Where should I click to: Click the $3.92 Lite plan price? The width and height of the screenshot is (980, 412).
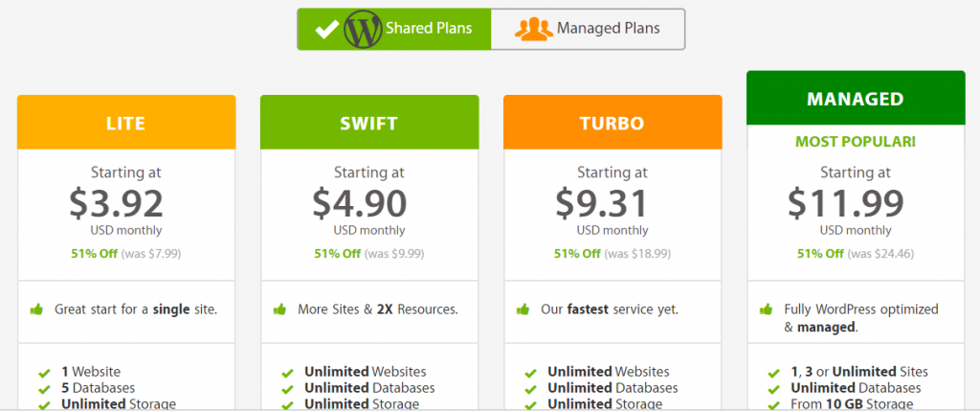[x=116, y=203]
